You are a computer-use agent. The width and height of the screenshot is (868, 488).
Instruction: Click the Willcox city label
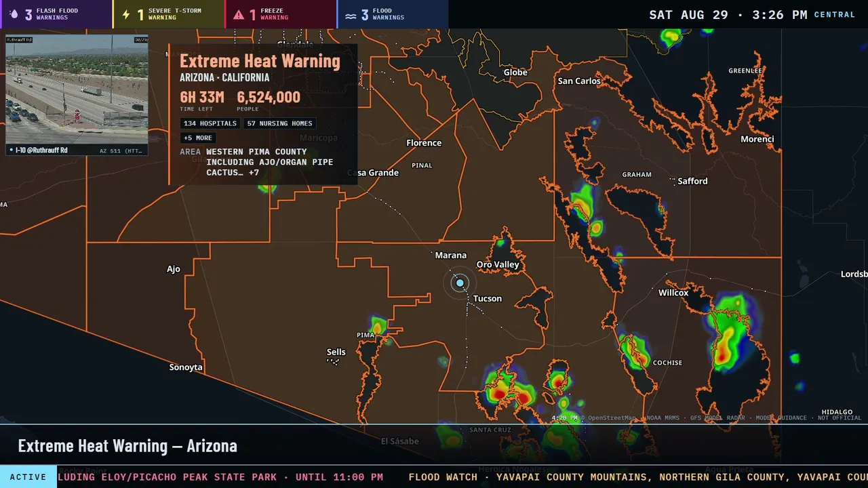click(673, 293)
